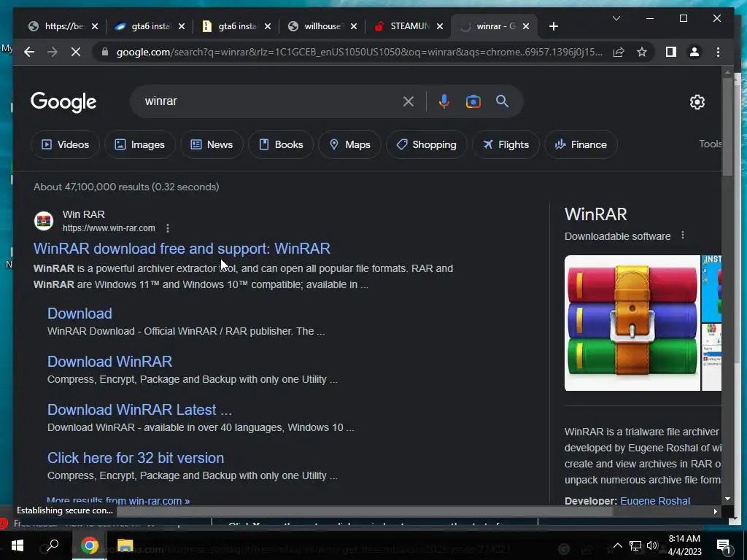Filter results by News
The image size is (747, 560).
tap(212, 144)
